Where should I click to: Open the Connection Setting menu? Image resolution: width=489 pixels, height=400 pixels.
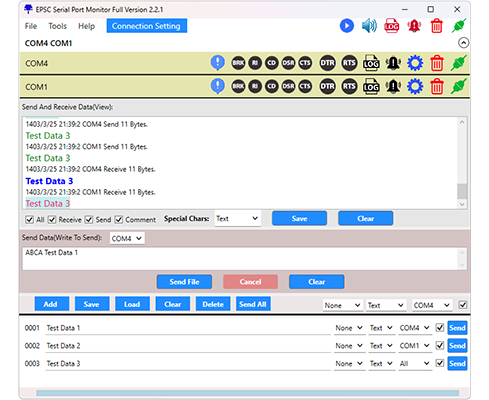pyautogui.click(x=147, y=26)
